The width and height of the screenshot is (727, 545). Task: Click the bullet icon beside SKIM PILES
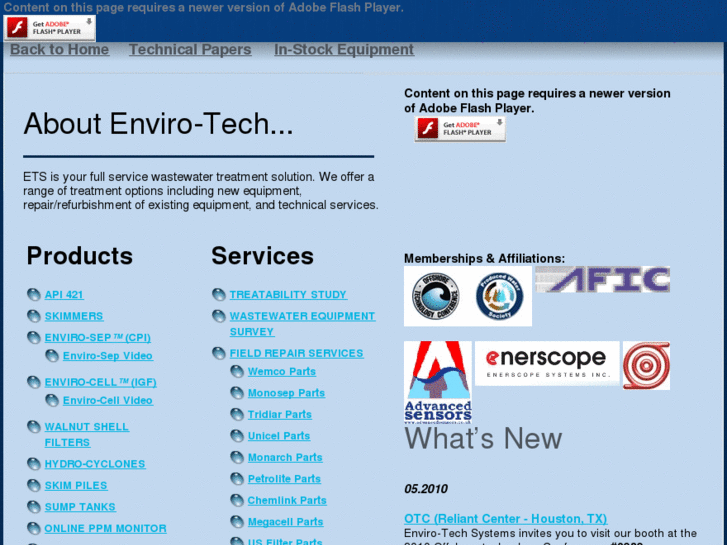pos(33,486)
